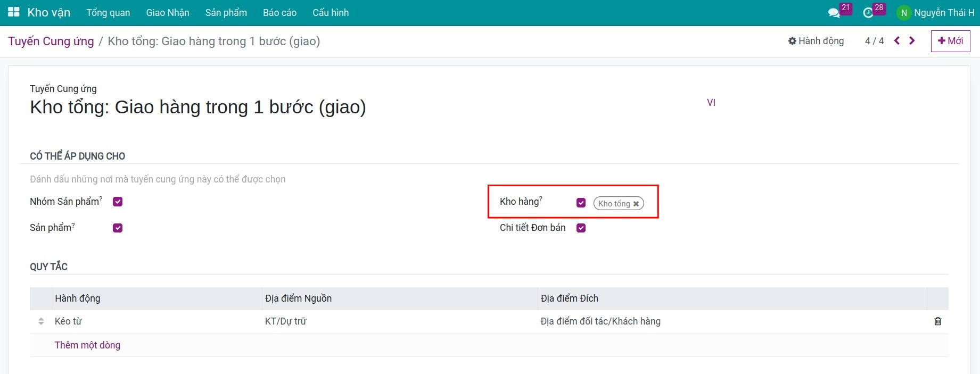This screenshot has height=374, width=980.
Task: Go back to Tuyến Cung ứng breadcrumb
Action: (51, 41)
